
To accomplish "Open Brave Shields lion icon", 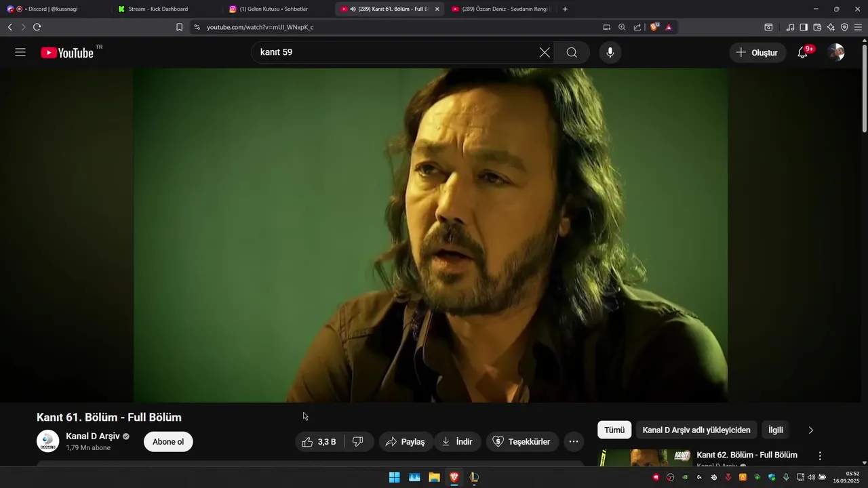I will point(654,27).
